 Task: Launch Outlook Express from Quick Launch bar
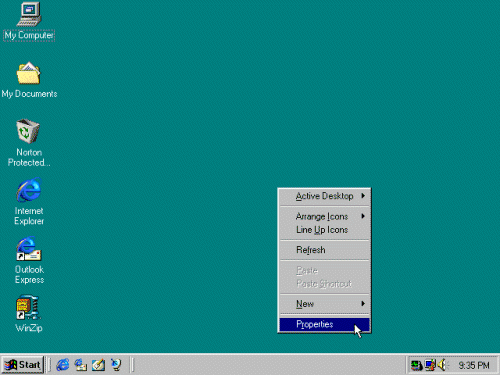81,365
